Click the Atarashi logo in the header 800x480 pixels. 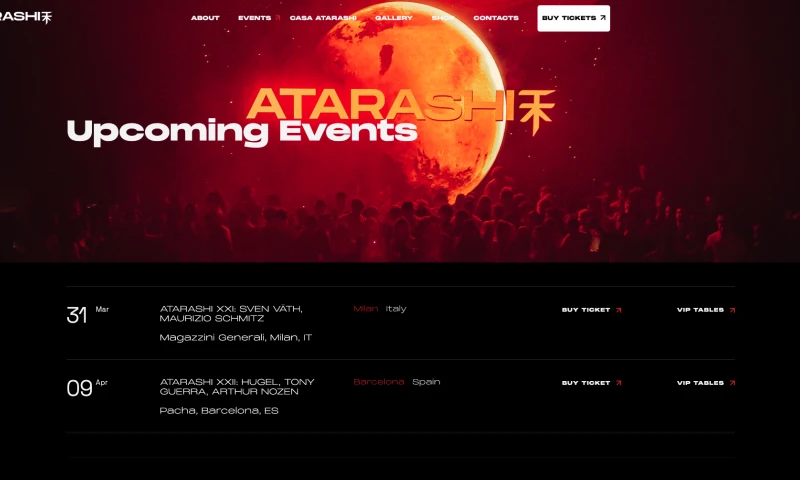click(x=26, y=17)
